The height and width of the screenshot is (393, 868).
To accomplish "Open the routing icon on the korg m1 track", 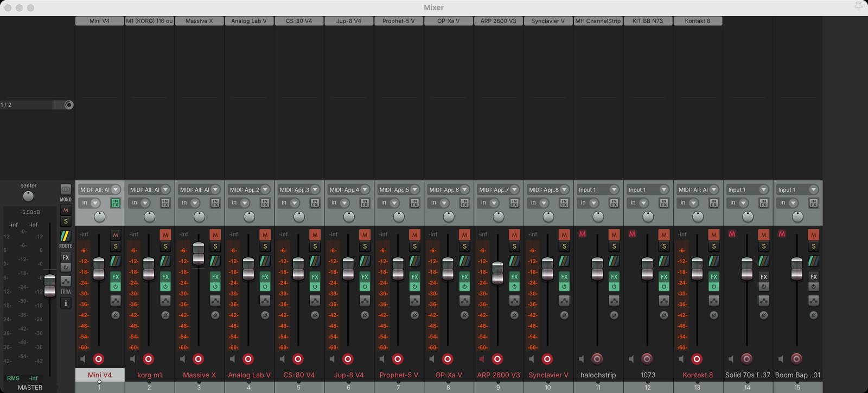I will coord(165,261).
